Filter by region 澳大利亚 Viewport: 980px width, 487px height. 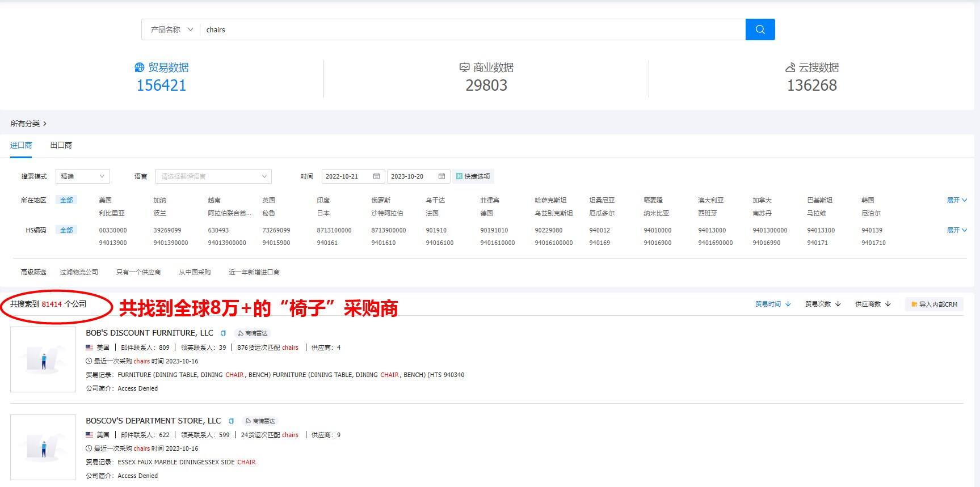(x=710, y=200)
